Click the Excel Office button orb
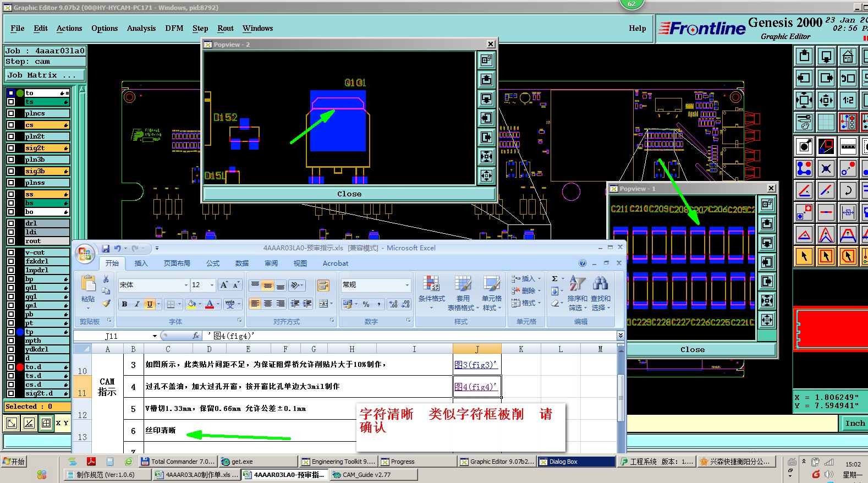Image resolution: width=868 pixels, height=483 pixels. [85, 254]
